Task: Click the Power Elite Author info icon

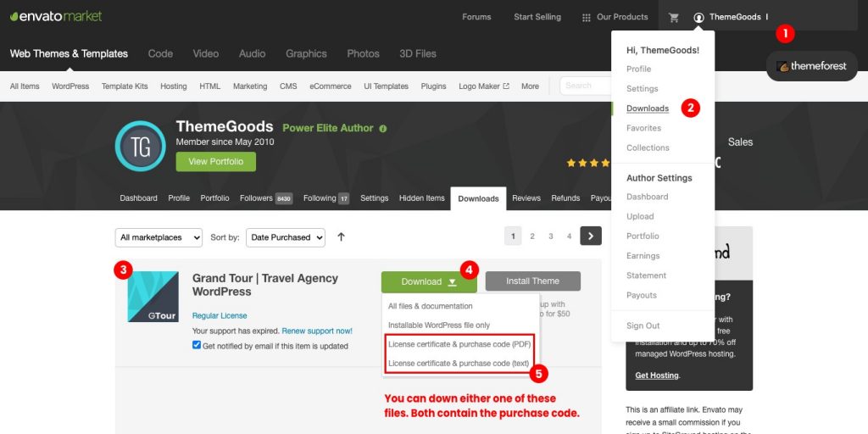Action: coord(383,129)
